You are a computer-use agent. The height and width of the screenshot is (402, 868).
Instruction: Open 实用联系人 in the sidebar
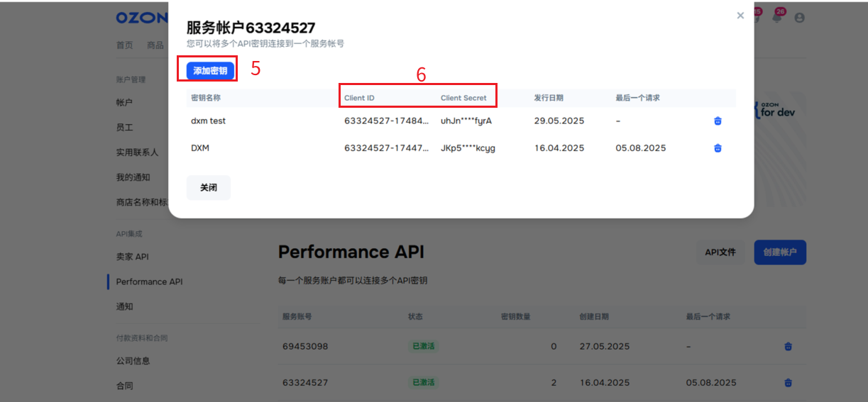(138, 152)
